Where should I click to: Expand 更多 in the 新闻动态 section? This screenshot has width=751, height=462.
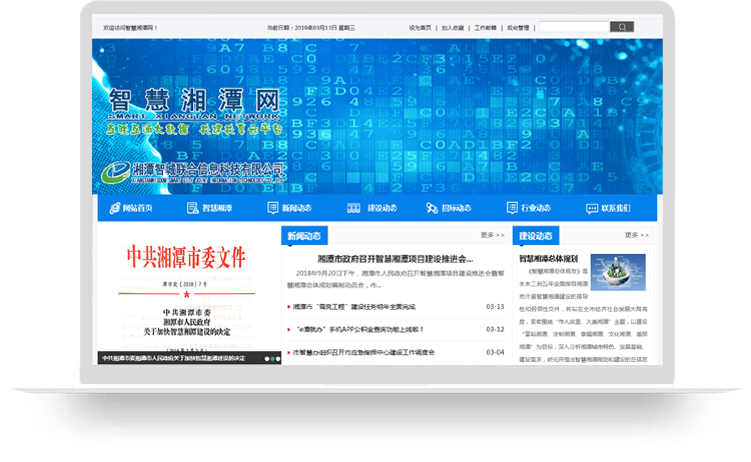[492, 236]
